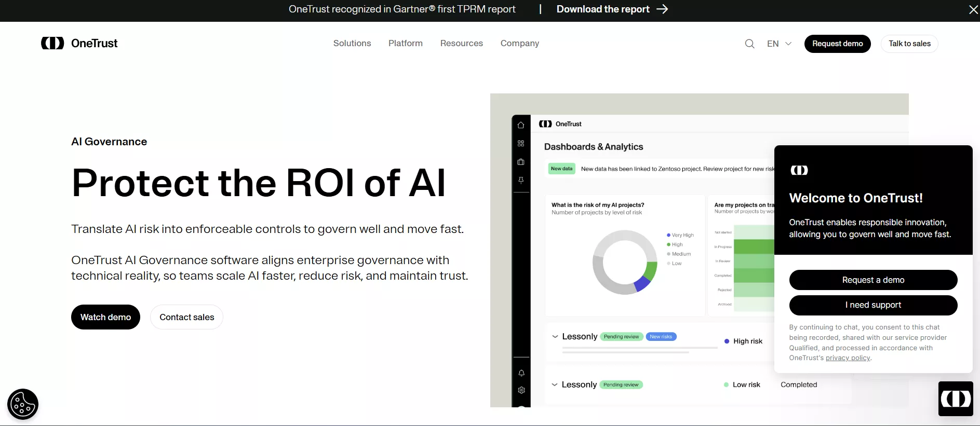The height and width of the screenshot is (426, 980).
Task: Click the Talk to sales button
Action: point(909,44)
